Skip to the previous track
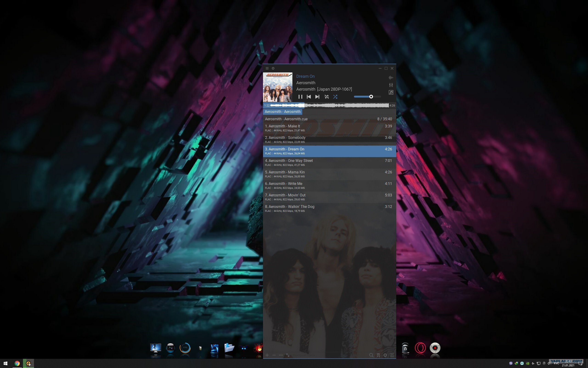The height and width of the screenshot is (368, 588). tap(309, 97)
